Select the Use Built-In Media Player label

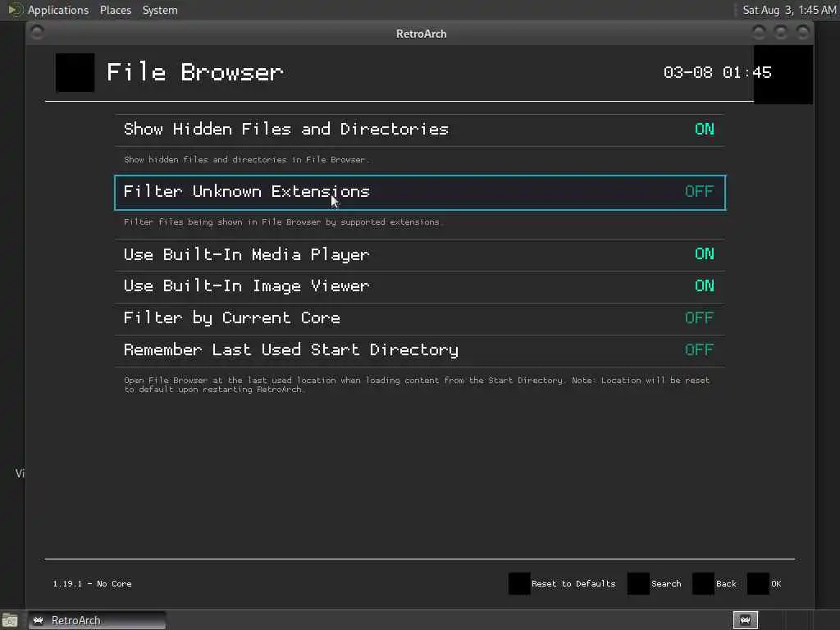click(x=246, y=254)
